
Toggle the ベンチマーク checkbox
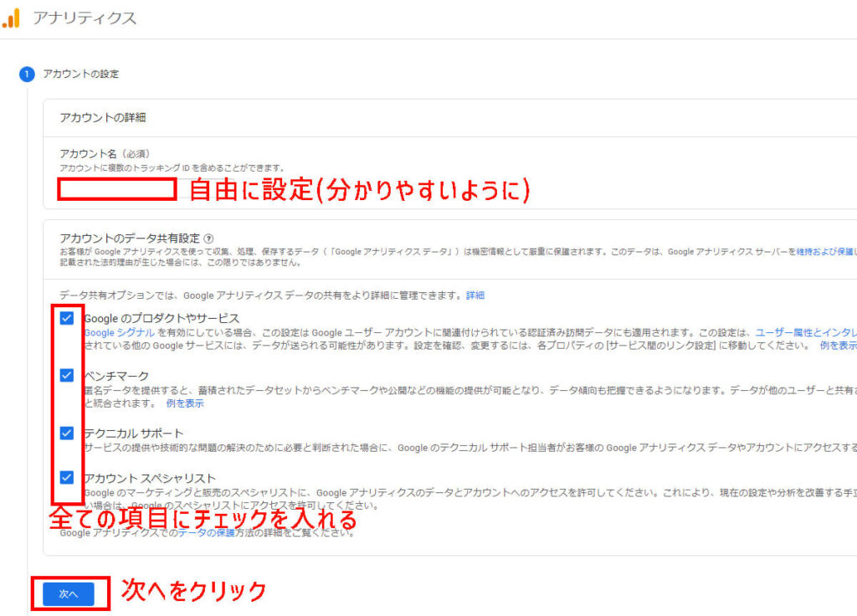[67, 376]
